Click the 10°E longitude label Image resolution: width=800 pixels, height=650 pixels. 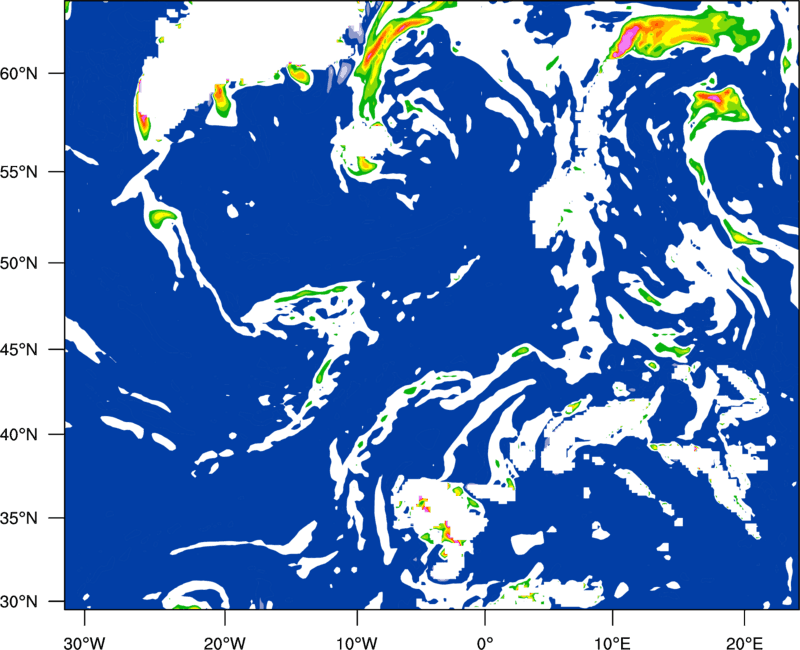click(x=612, y=643)
